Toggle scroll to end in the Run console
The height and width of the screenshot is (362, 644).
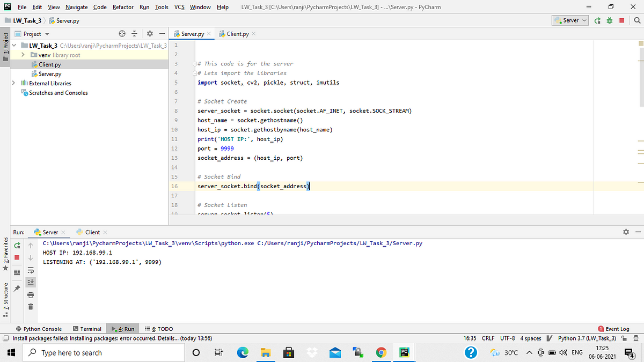[x=31, y=282]
